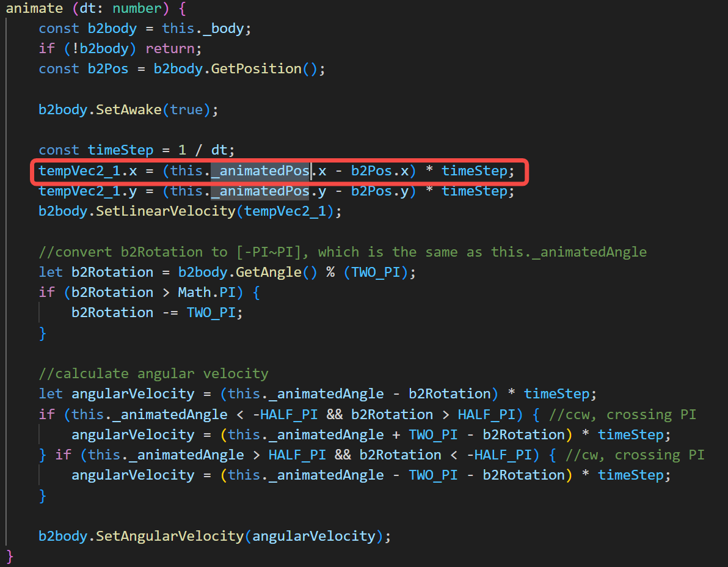Click '-HALF_PI' in the ccw condition
Screen dimensions: 728x567
point(285,414)
